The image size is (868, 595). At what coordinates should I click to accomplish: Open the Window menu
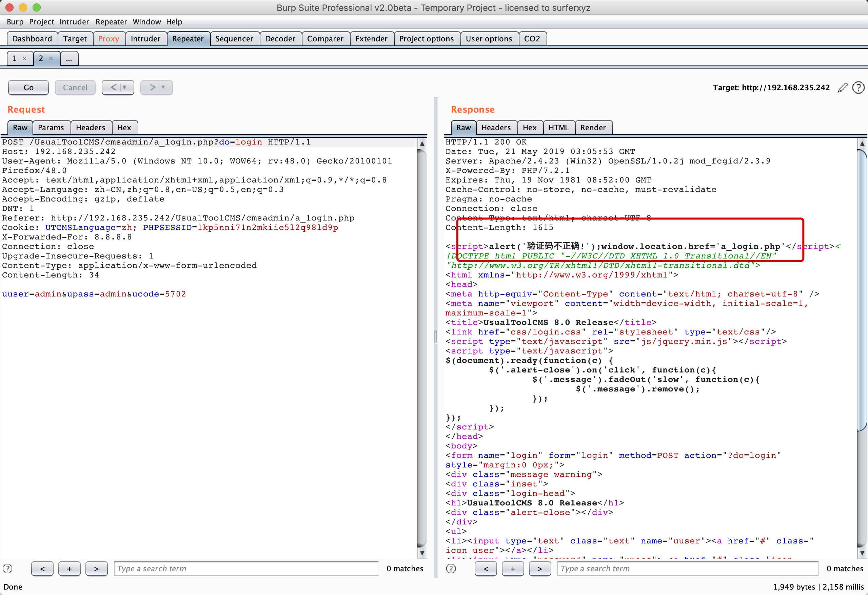(147, 22)
